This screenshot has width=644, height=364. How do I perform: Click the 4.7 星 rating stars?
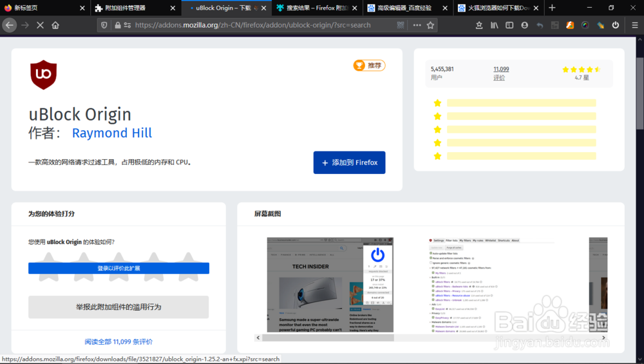click(x=581, y=70)
